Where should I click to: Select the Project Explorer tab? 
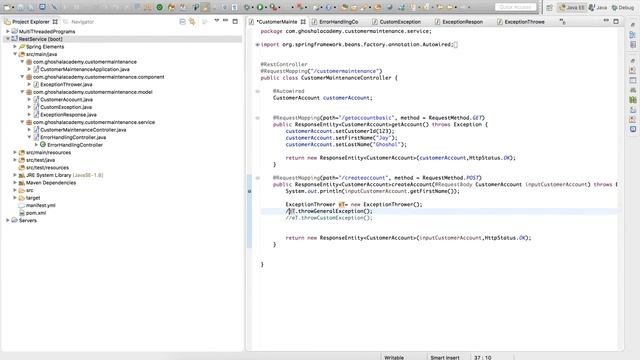pos(31,22)
